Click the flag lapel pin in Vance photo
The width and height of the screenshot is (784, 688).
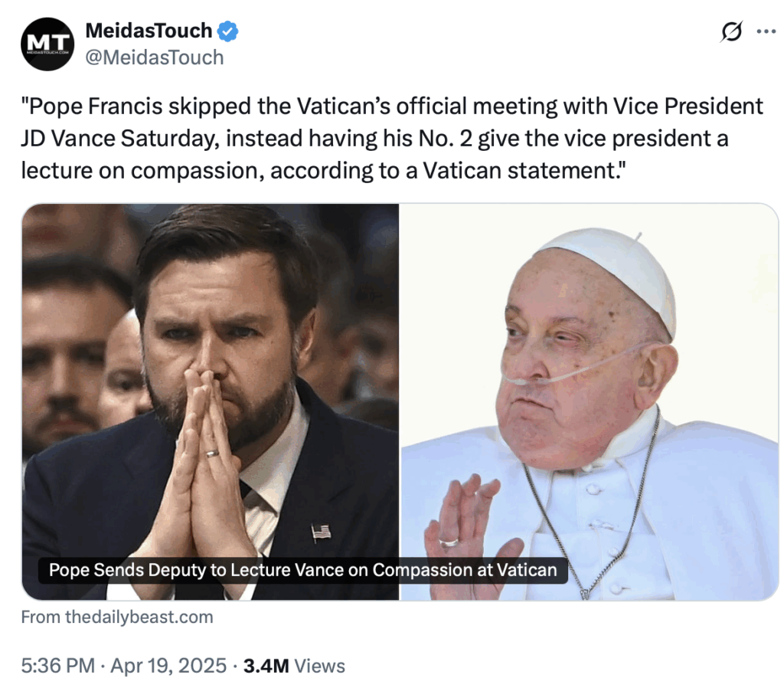click(321, 532)
